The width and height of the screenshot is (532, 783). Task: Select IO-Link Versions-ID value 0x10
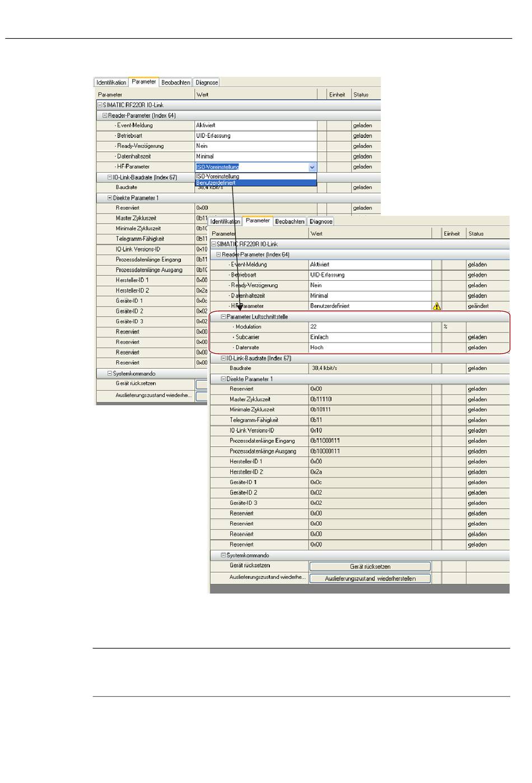[x=370, y=430]
